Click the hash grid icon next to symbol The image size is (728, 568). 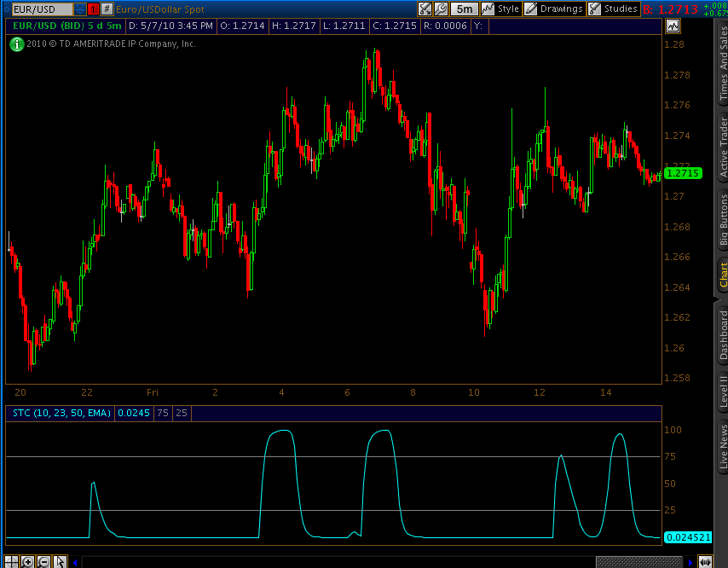point(107,9)
